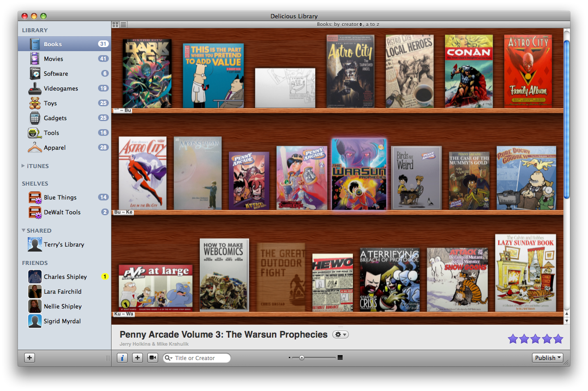The width and height of the screenshot is (588, 391).
Task: Select the Dilbert Add Value book cover
Action: (214, 76)
